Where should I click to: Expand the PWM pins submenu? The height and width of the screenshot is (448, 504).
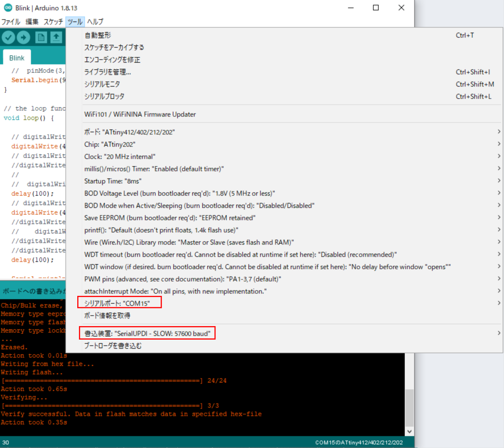tap(284, 279)
